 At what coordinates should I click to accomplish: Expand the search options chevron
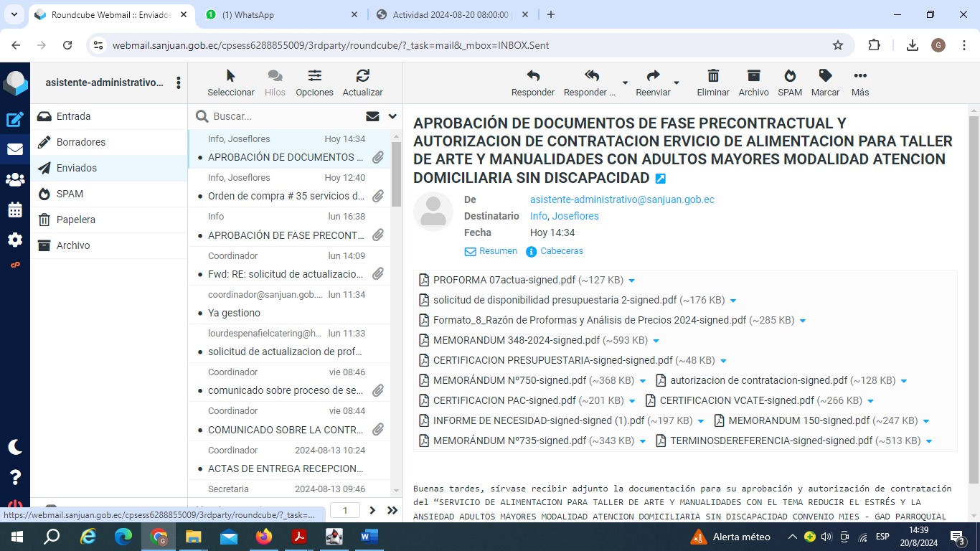[392, 116]
